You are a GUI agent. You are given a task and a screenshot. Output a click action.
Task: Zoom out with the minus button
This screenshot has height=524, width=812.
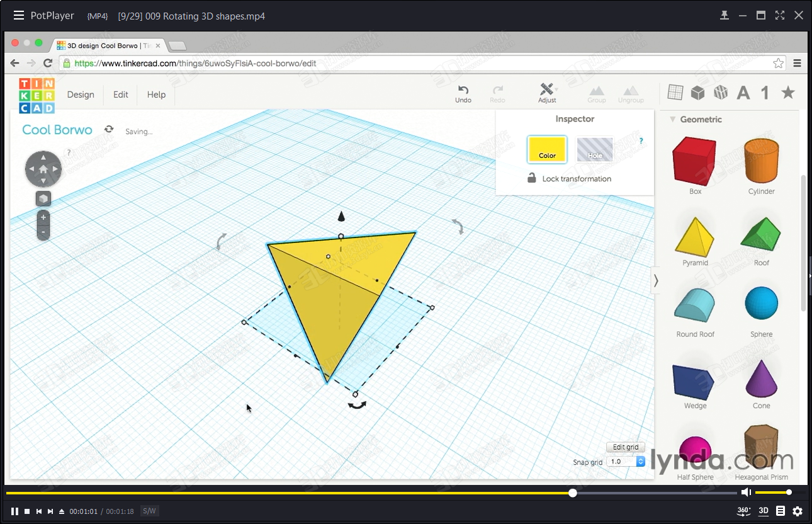(43, 232)
